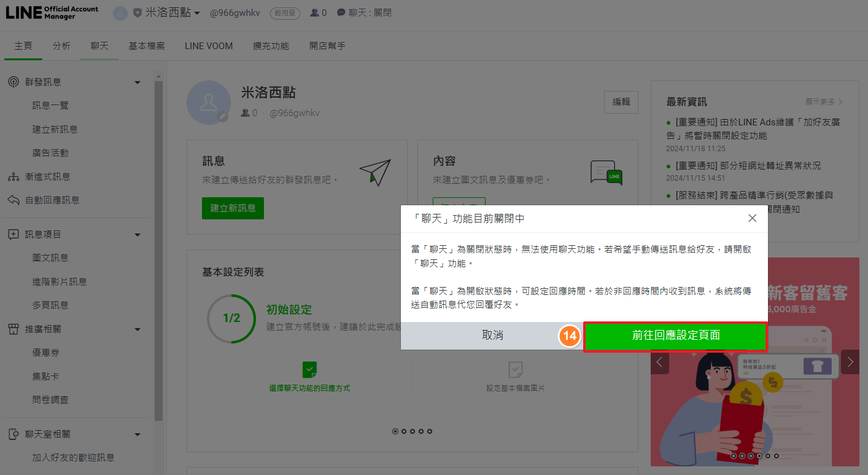Go to next banner with right arrow

coord(850,362)
